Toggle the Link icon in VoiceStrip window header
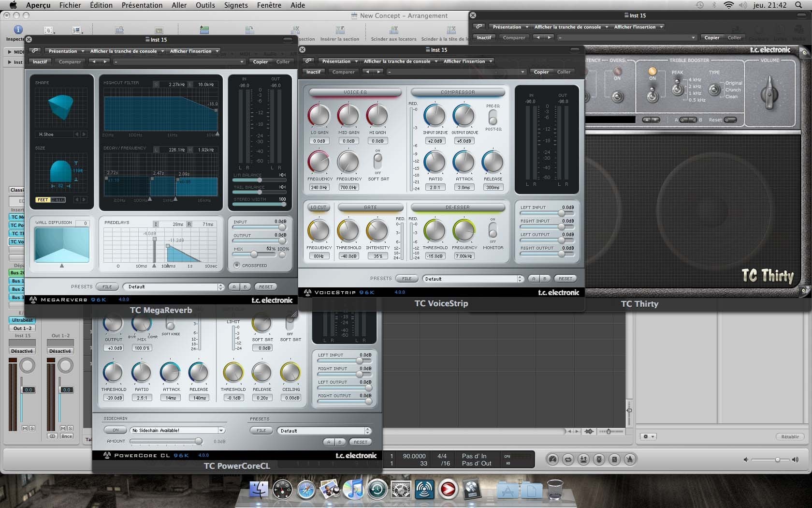Viewport: 812px width, 508px height. point(308,61)
